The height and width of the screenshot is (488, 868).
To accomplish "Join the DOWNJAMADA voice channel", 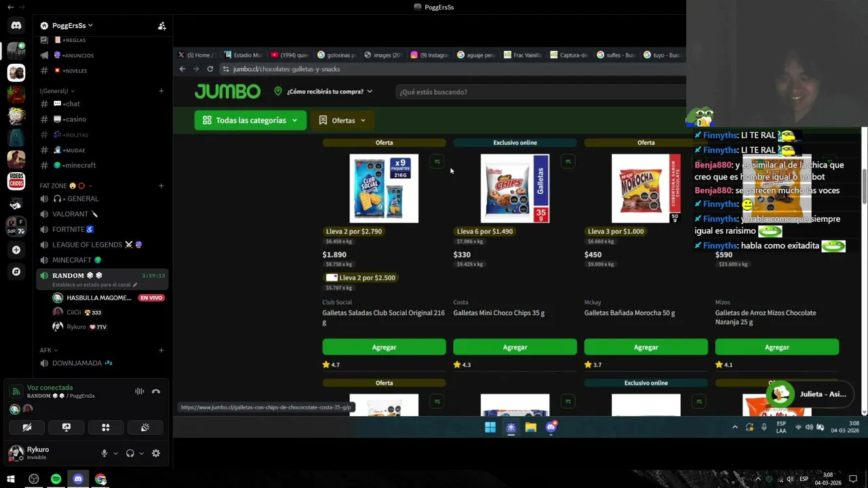I will coord(102,363).
